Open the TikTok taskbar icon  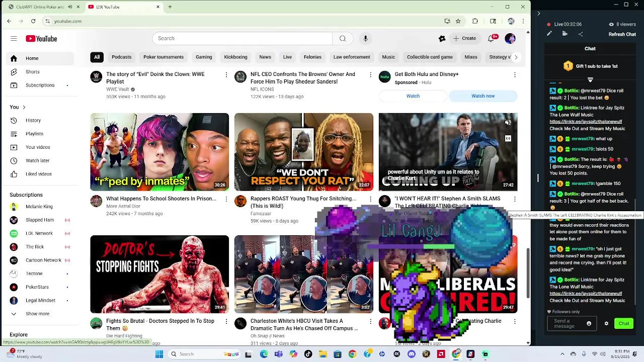tap(308, 354)
